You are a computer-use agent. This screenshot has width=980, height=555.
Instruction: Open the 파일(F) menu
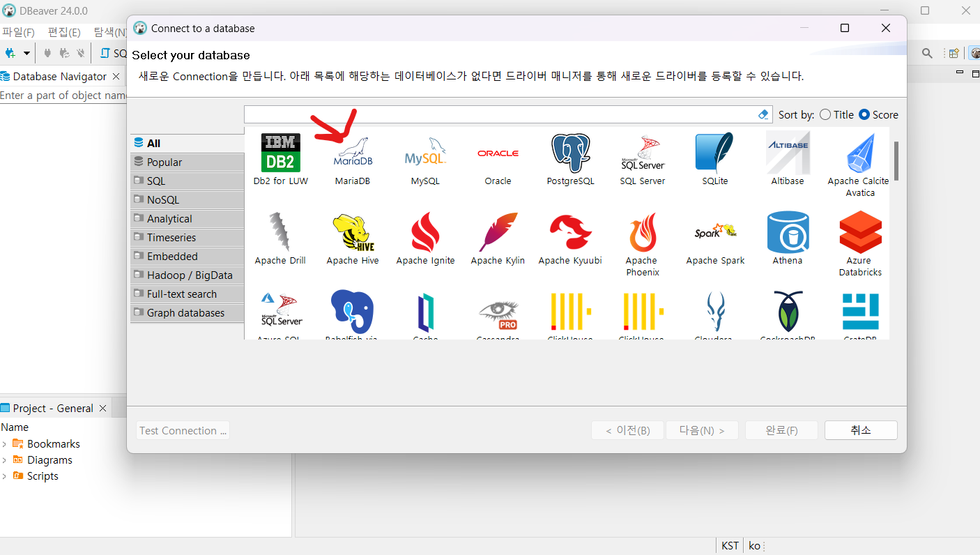pyautogui.click(x=19, y=32)
